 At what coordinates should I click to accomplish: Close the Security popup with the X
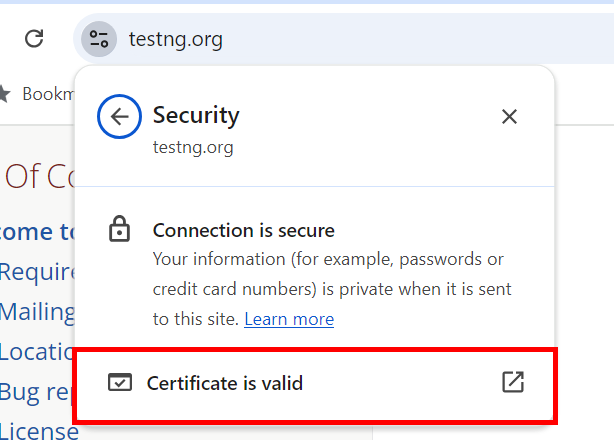[509, 116]
